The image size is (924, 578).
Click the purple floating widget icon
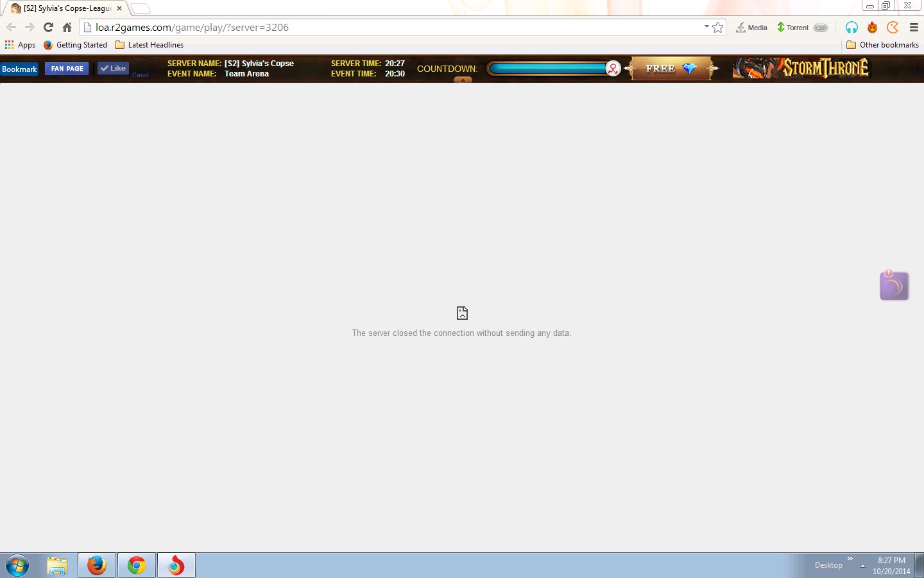[x=894, y=286]
